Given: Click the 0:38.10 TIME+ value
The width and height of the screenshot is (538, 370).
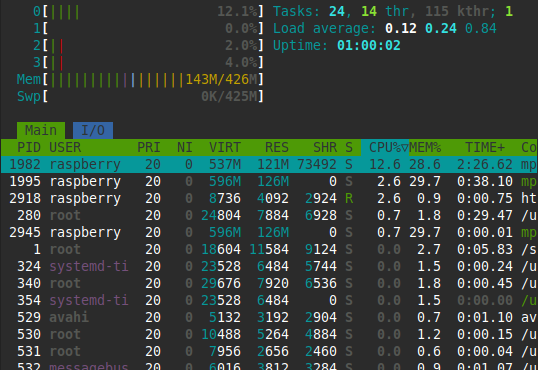Looking at the screenshot, I should pos(485,181).
